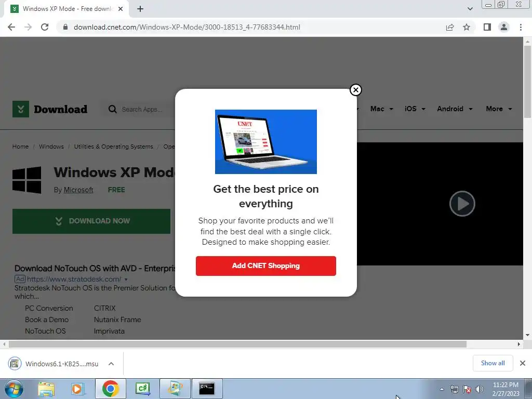This screenshot has width=532, height=399.
Task: Close the CNET Shopping popup
Action: click(x=355, y=90)
